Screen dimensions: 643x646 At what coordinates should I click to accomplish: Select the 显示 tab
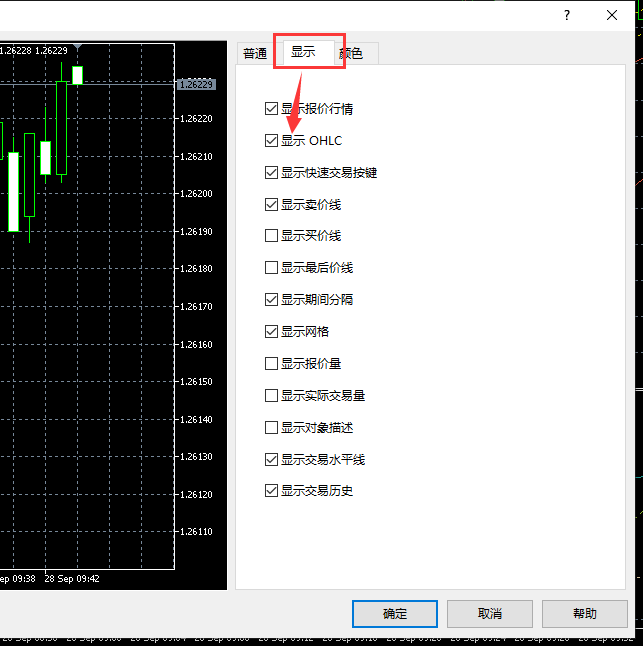pyautogui.click(x=304, y=52)
